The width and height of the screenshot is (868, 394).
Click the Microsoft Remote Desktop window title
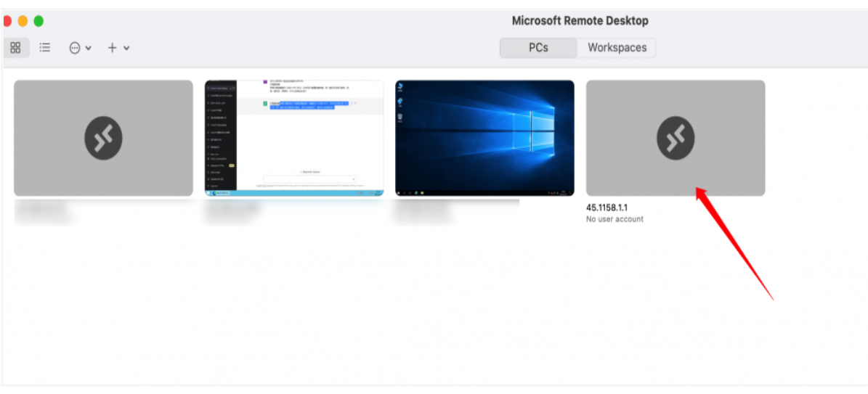point(580,21)
